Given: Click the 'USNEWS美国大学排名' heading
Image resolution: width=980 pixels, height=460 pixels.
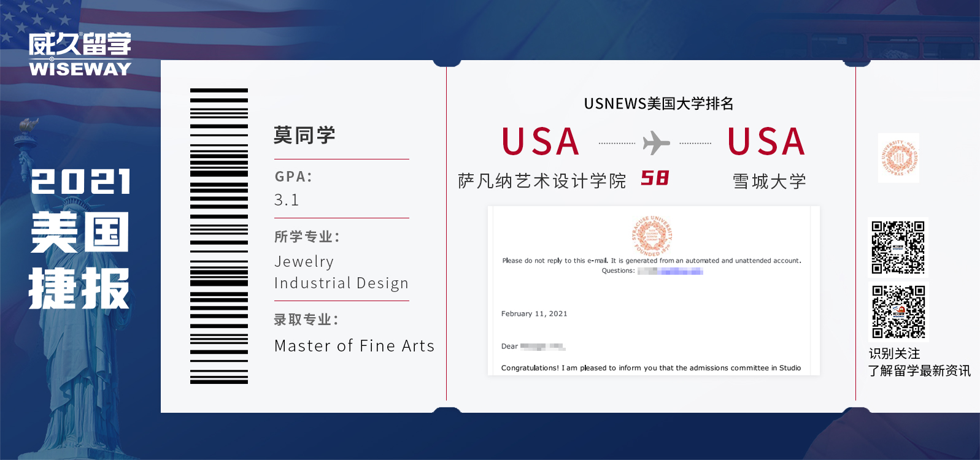Looking at the screenshot, I should point(658,104).
